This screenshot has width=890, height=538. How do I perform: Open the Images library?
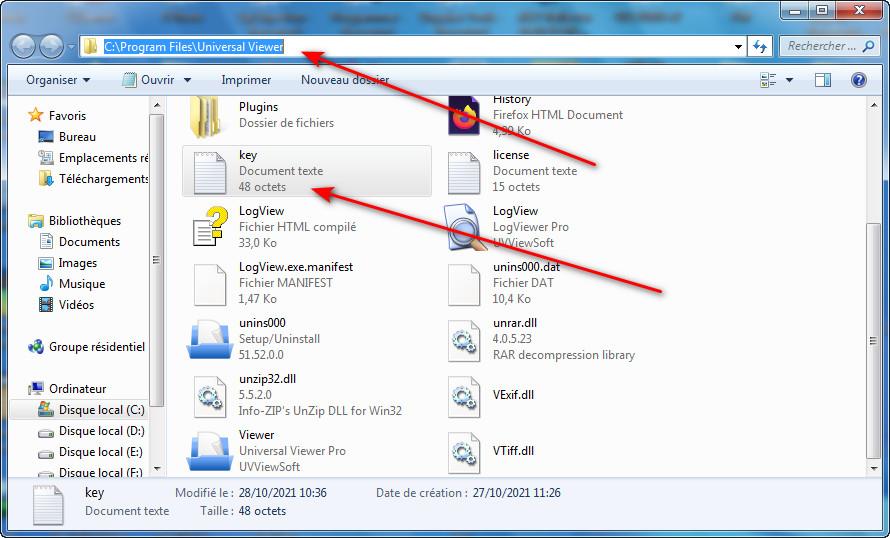(68, 263)
